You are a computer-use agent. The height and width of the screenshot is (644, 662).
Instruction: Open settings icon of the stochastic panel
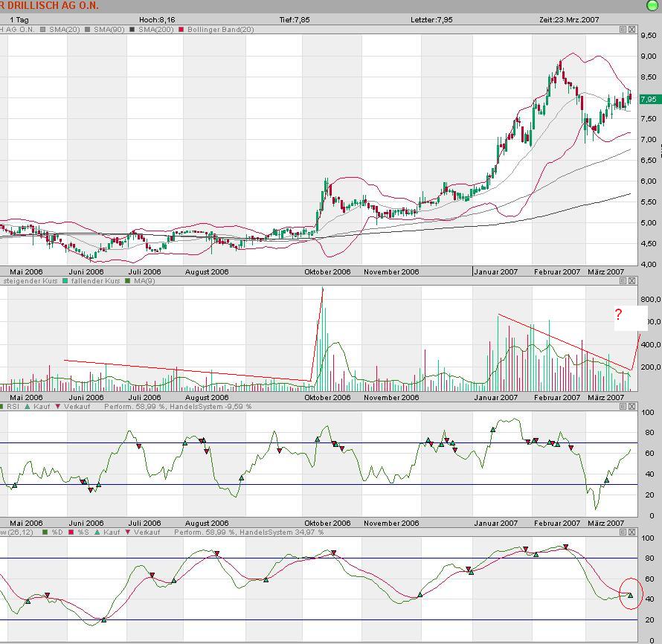tap(623, 532)
